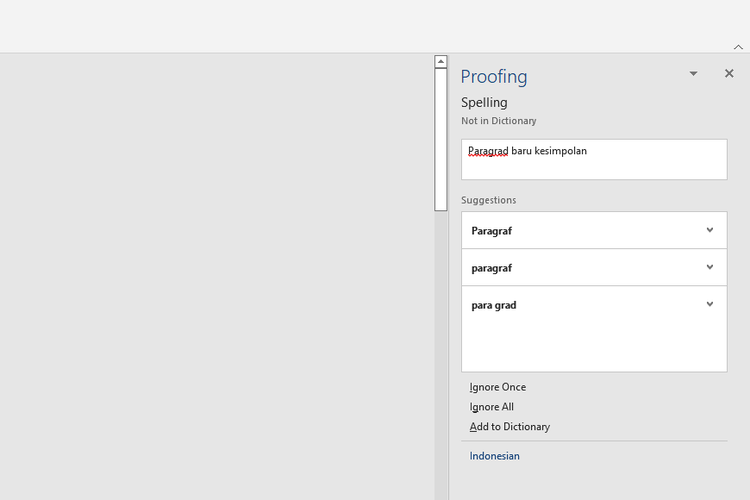Open the Indonesian proofing language link
The image size is (750, 500).
[494, 456]
